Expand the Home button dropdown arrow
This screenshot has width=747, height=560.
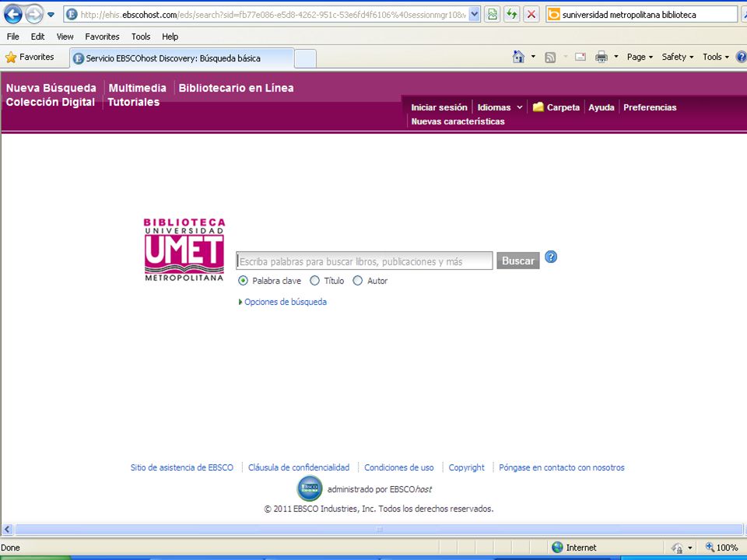[533, 57]
